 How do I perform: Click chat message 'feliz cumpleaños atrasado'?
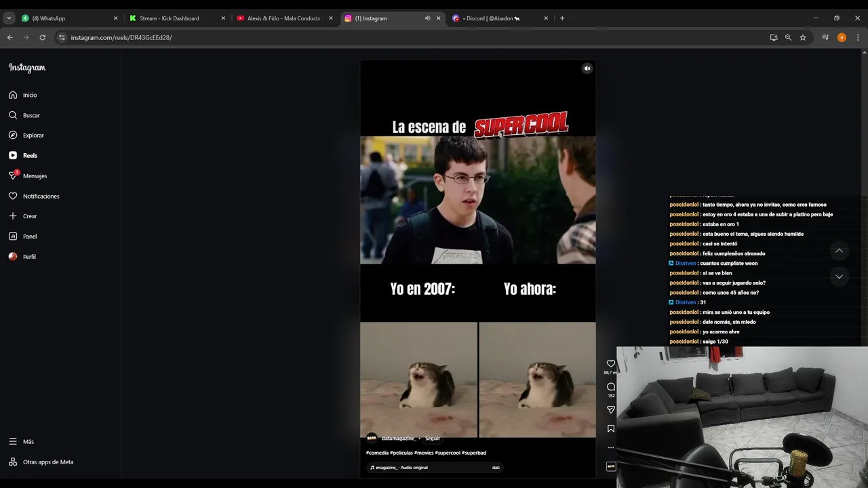coord(734,253)
